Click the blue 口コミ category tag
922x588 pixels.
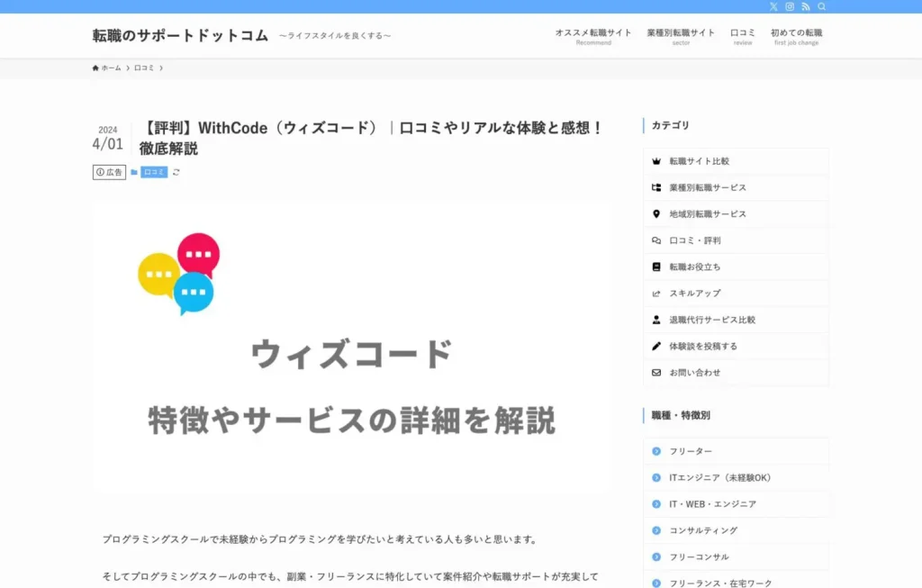pyautogui.click(x=154, y=172)
